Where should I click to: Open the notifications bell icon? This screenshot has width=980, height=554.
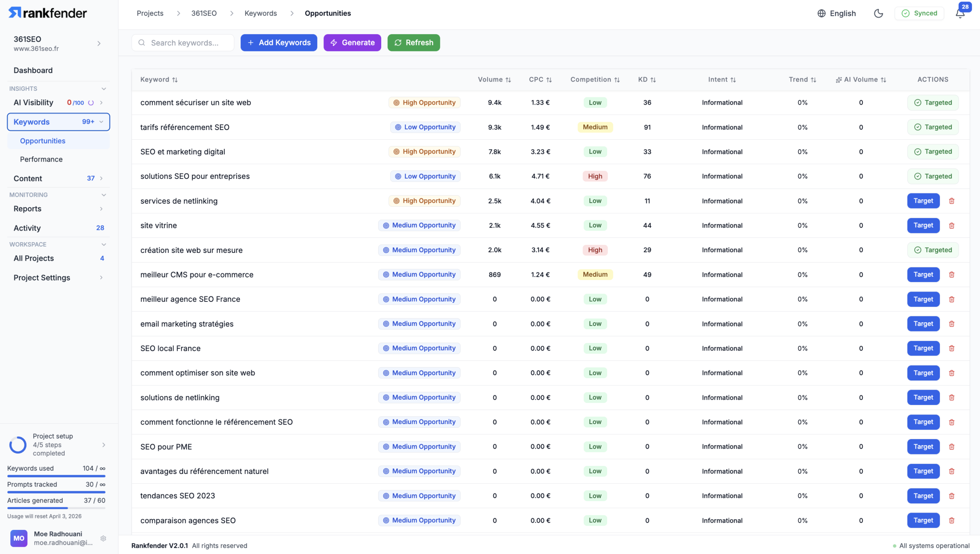(960, 14)
